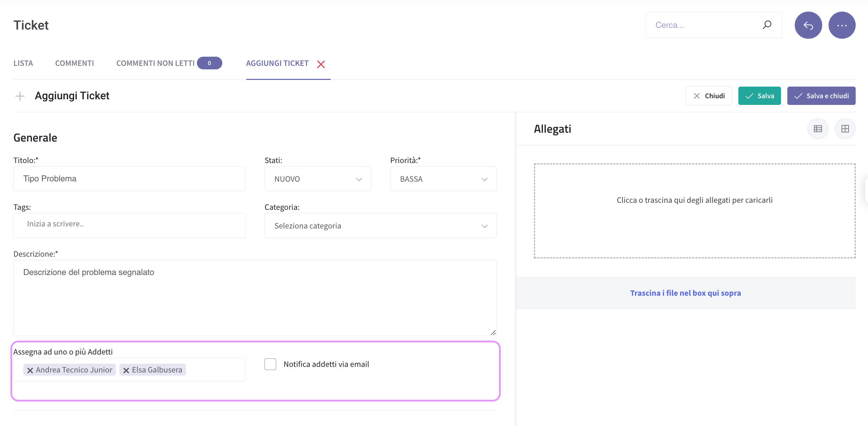Open the COMMENTI tab
This screenshot has height=426, width=868.
tap(75, 63)
